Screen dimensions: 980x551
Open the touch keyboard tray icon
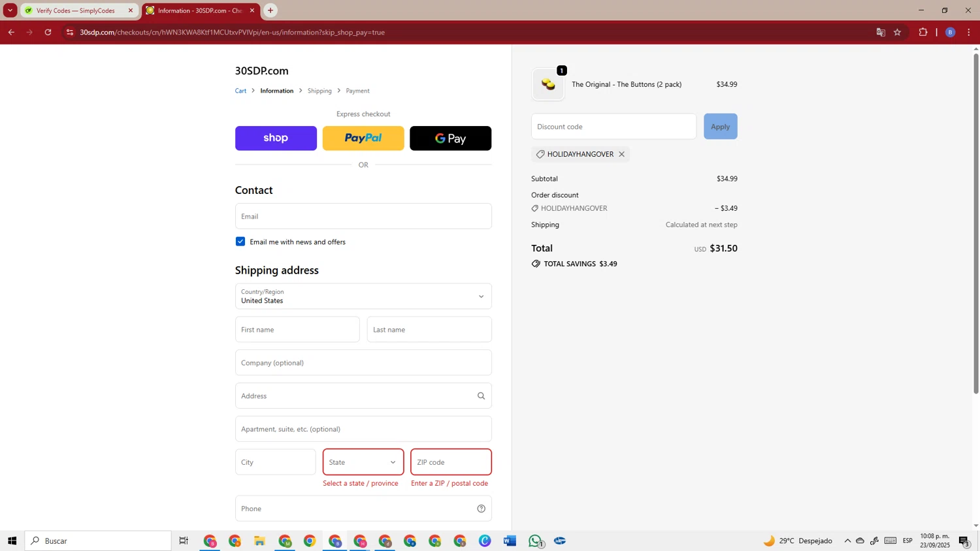click(x=890, y=541)
